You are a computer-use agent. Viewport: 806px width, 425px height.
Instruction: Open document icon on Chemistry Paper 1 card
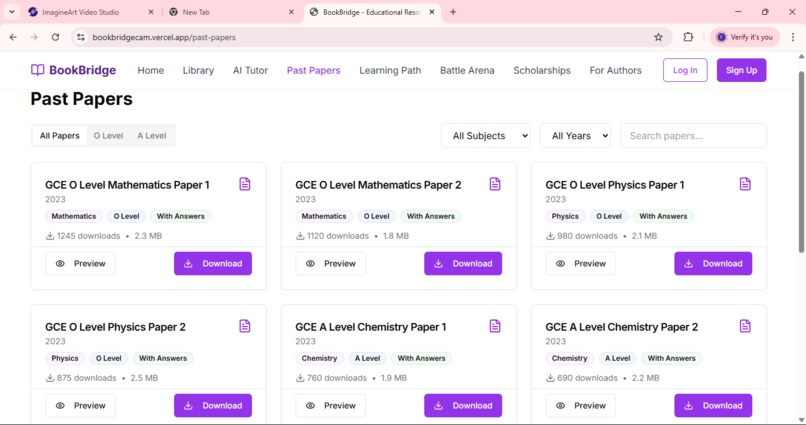[x=495, y=326]
